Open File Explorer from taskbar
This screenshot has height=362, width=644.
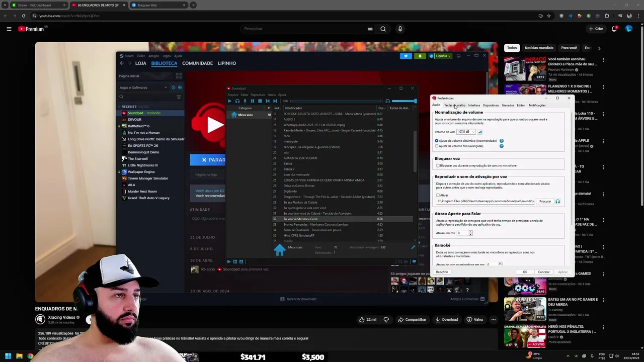pyautogui.click(x=19, y=356)
